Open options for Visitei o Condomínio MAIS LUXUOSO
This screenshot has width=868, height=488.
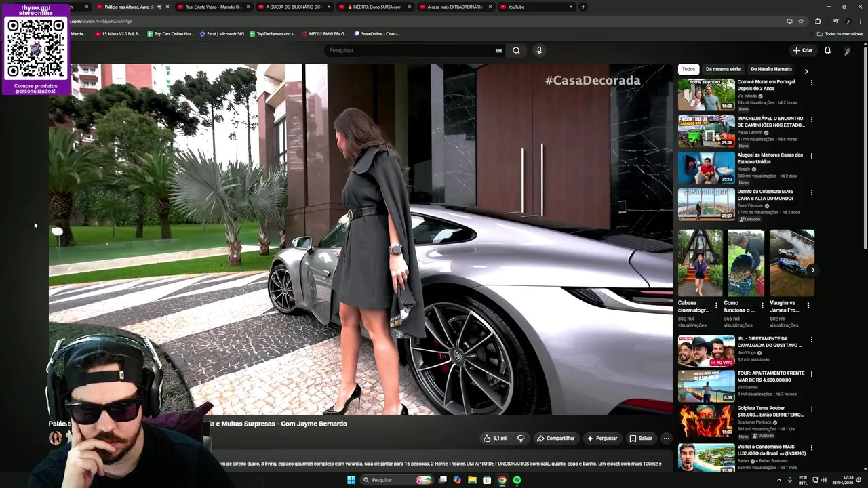[x=811, y=448]
